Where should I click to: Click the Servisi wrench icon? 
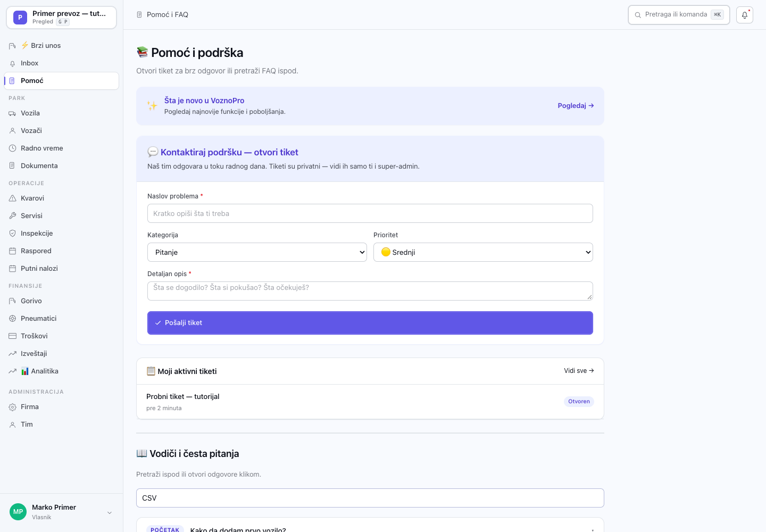12,216
